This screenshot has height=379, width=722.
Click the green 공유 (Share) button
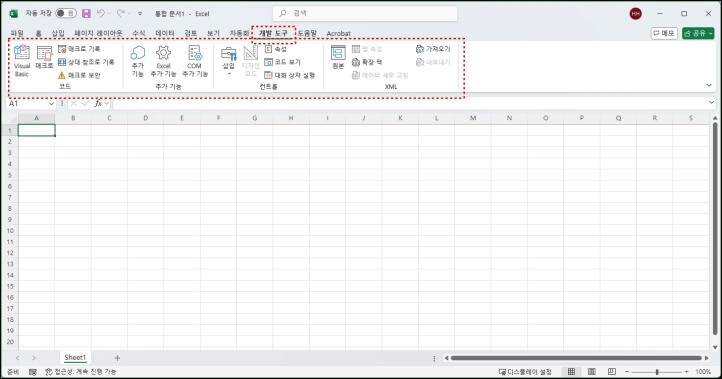point(698,33)
